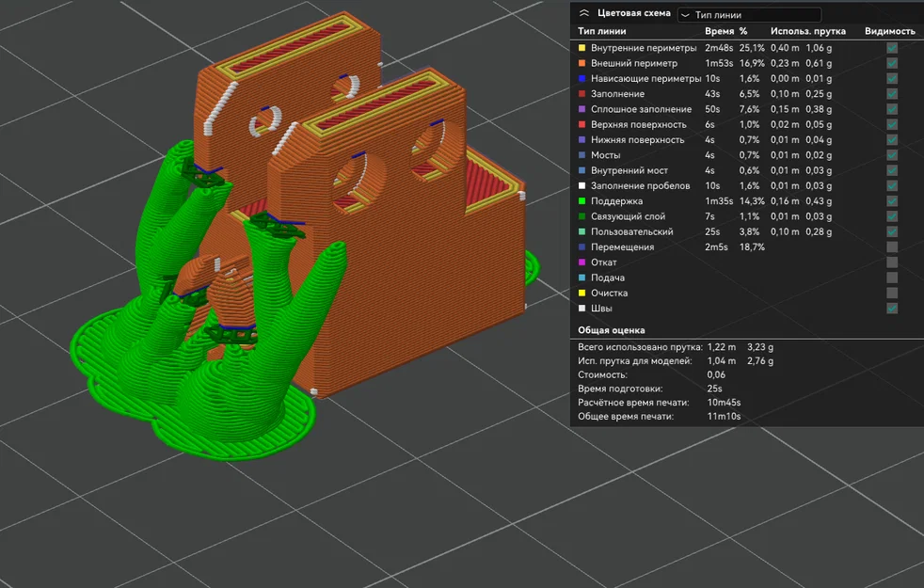
Task: Click the orange Внешний периметр color swatch
Action: (x=582, y=63)
